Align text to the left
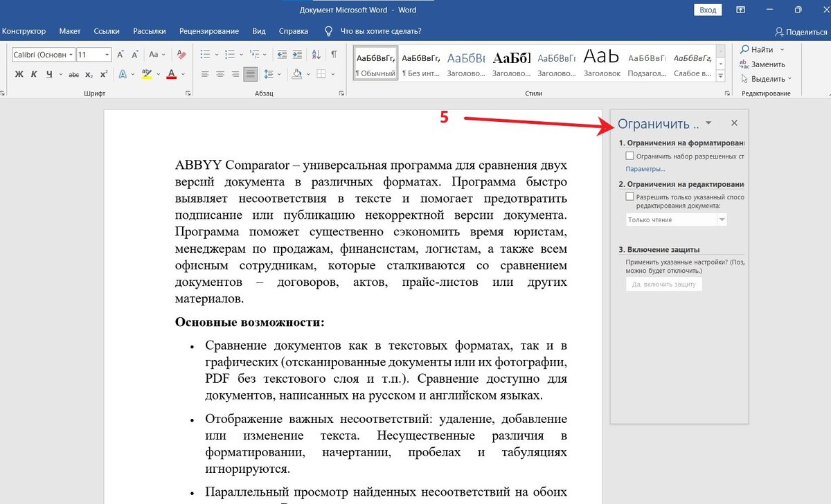831x504 pixels. [205, 74]
